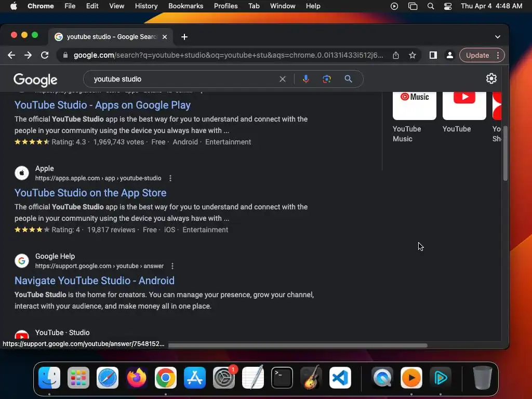Open the History menu
Viewport: 532px width, 399px height.
[x=146, y=6]
